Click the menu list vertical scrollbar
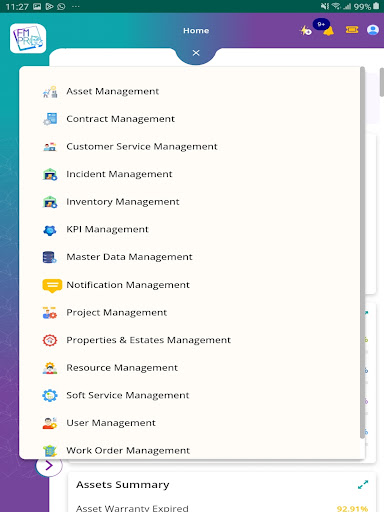The width and height of the screenshot is (384, 512). point(362,253)
